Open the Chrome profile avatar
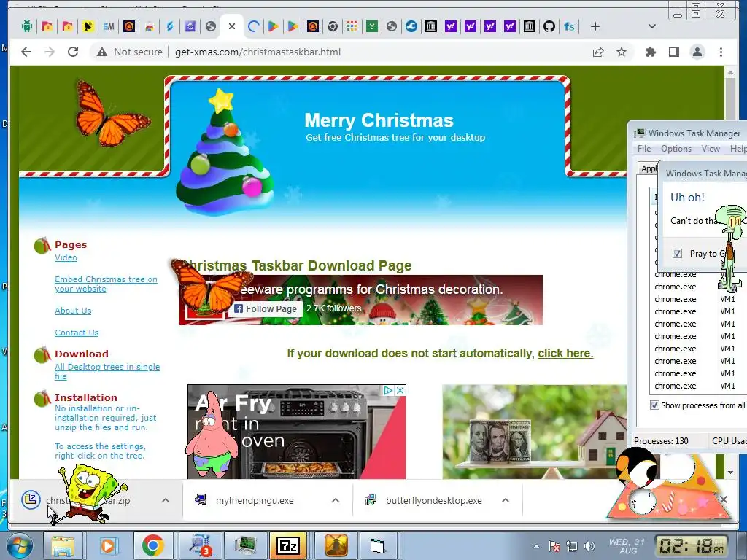 pyautogui.click(x=697, y=52)
